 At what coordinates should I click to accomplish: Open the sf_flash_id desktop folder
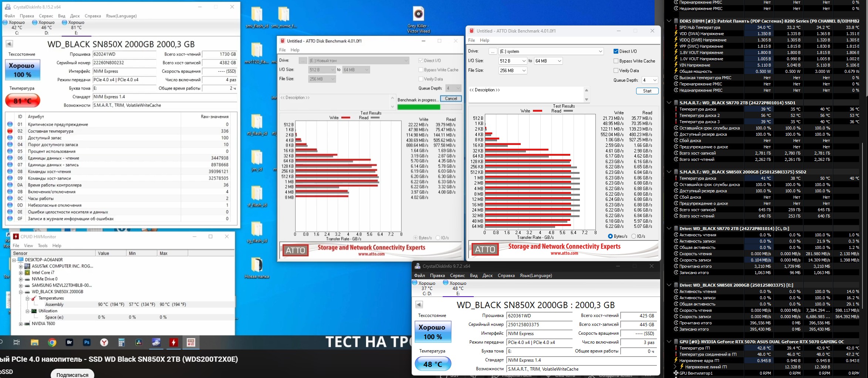[257, 196]
